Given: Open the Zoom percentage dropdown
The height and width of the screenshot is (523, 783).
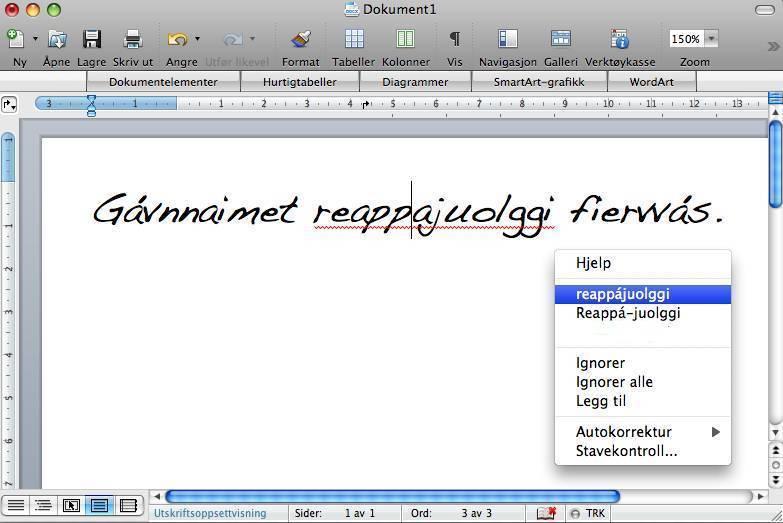Looking at the screenshot, I should 712,38.
